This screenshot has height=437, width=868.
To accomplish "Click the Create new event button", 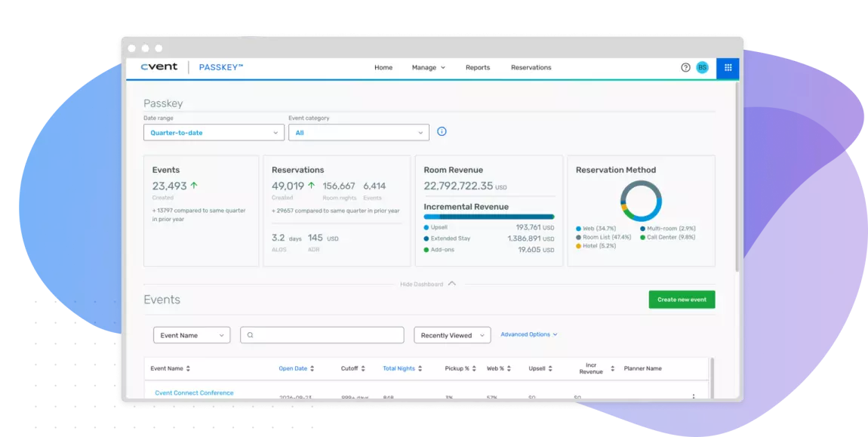I will click(682, 299).
